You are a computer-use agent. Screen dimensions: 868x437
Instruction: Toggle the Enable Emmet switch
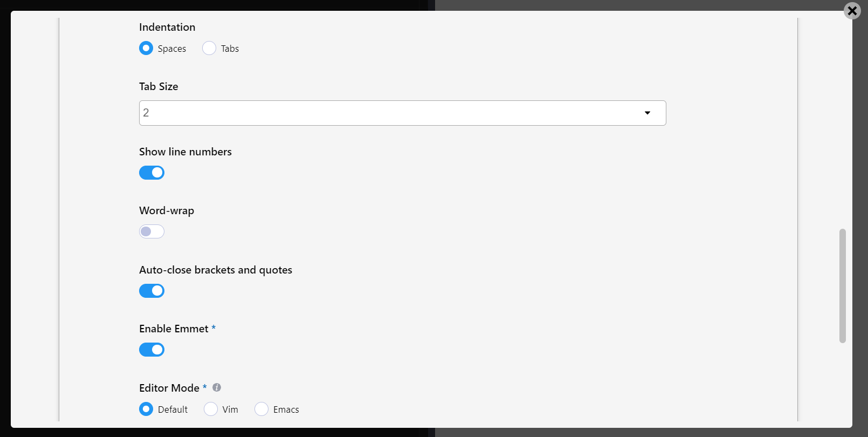point(151,350)
